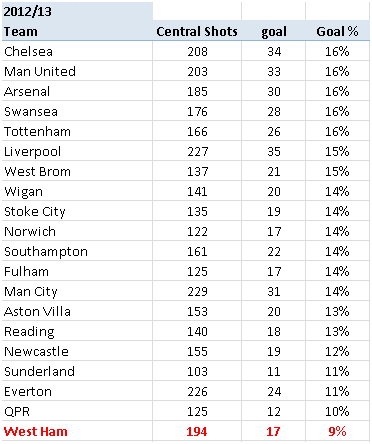372x444 pixels.
Task: Click the Aston Villa team cell
Action: [x=77, y=311]
